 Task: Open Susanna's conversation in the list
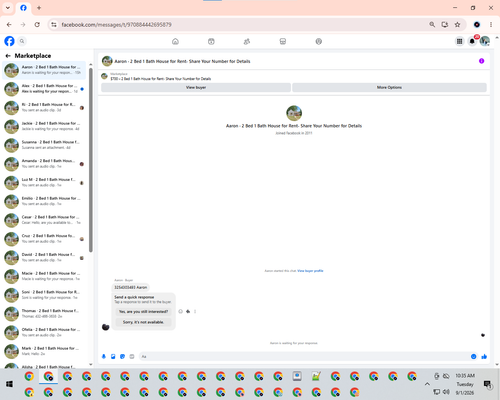(x=44, y=145)
